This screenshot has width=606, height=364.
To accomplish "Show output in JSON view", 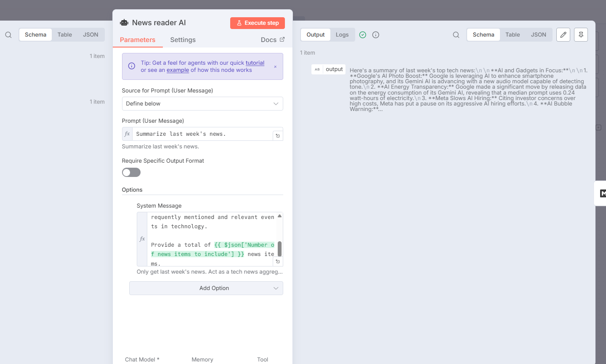I will [x=538, y=35].
